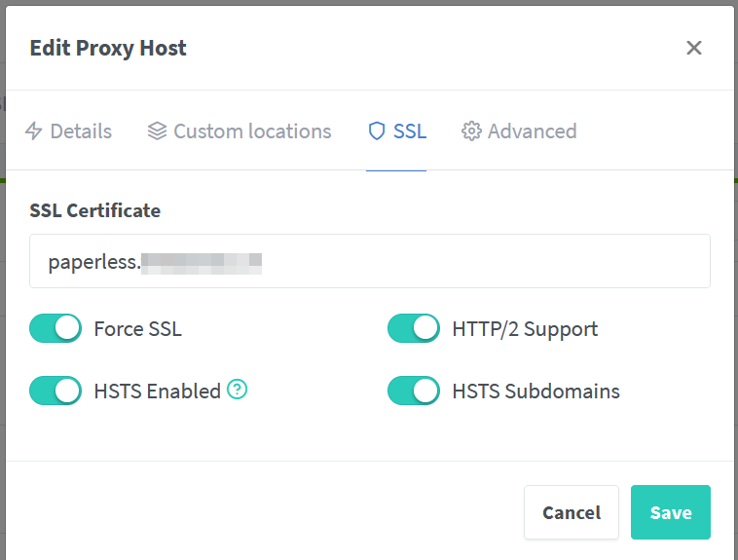
Task: Click the layers icon for Custom locations
Action: [157, 131]
